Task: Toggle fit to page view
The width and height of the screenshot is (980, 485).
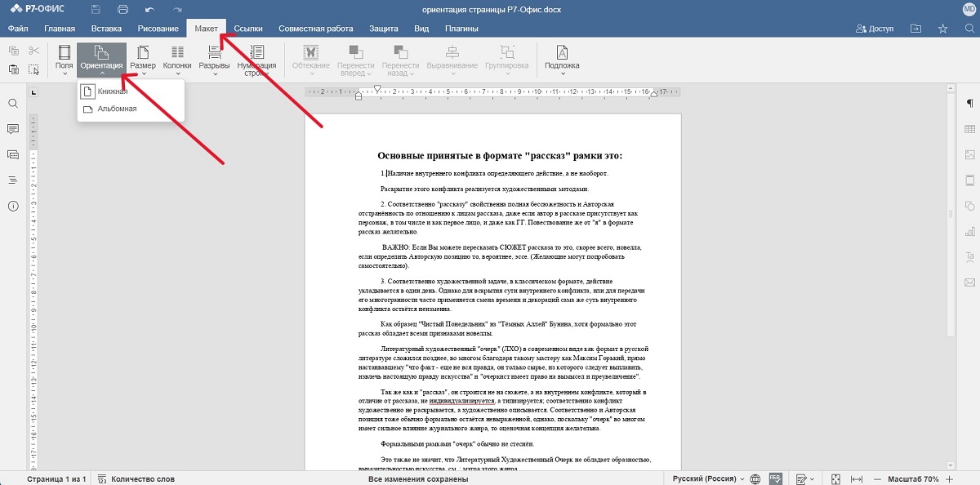Action: (835, 478)
